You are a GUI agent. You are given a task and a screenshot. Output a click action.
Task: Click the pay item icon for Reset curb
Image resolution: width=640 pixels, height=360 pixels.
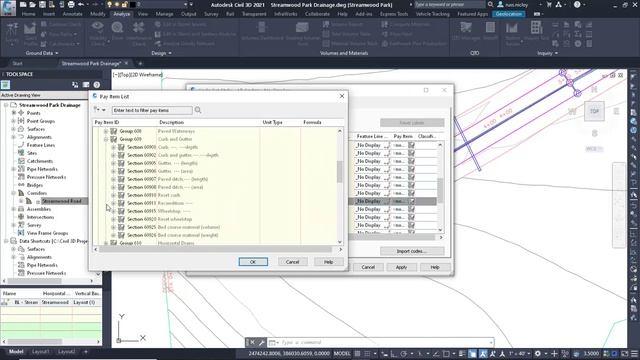coord(121,195)
